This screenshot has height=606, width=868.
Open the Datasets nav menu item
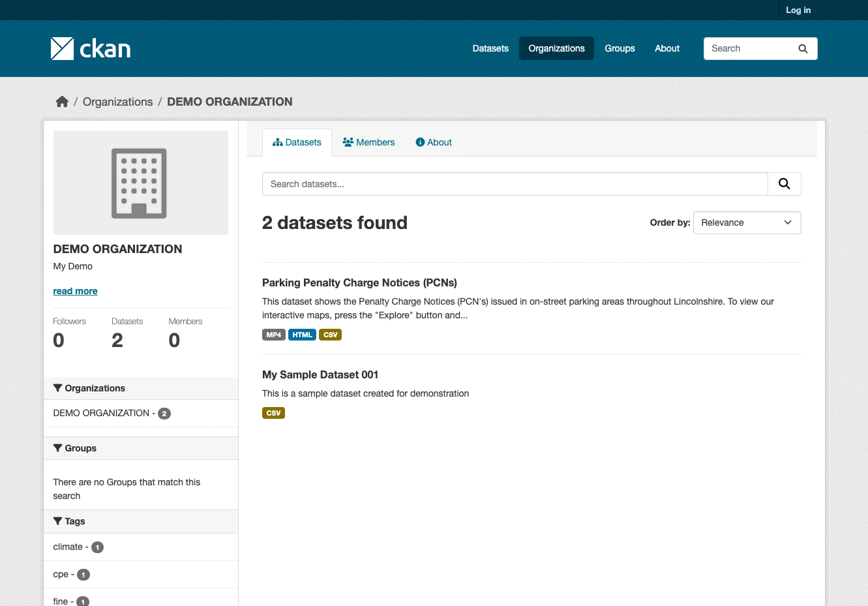[x=490, y=48]
